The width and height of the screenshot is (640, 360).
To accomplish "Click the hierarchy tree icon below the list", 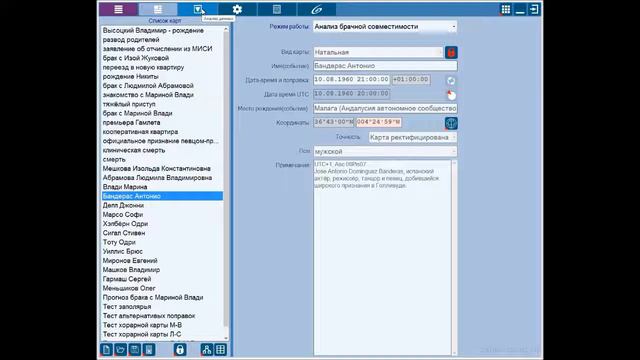I will [207, 349].
